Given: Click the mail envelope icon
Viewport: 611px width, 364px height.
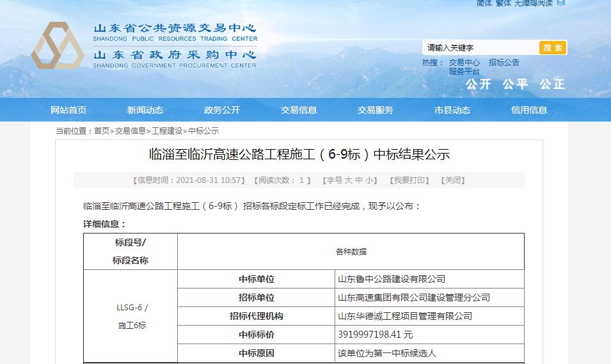Looking at the screenshot, I should (x=561, y=3).
